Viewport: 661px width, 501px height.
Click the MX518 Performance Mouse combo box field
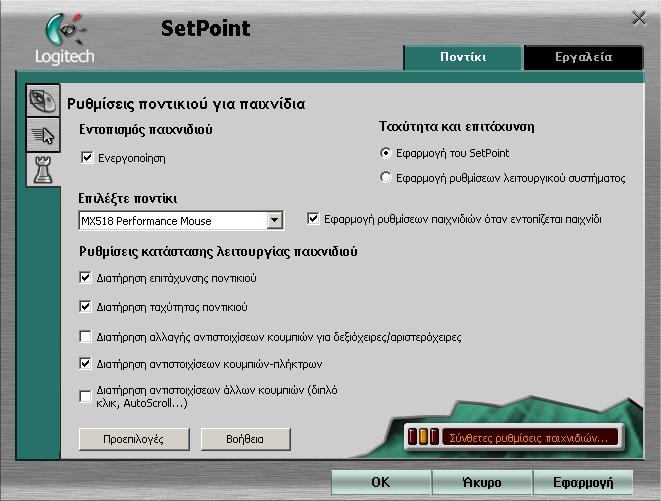[181, 220]
